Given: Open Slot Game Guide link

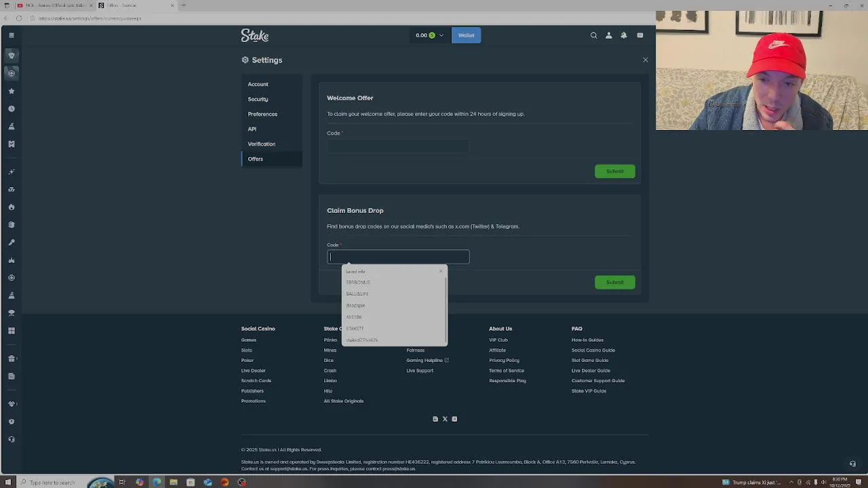Looking at the screenshot, I should point(590,360).
